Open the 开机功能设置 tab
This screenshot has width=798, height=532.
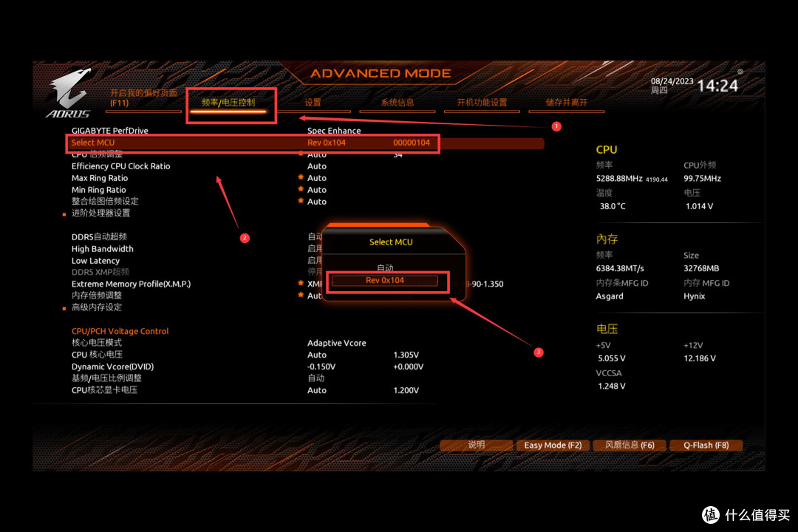coord(482,102)
